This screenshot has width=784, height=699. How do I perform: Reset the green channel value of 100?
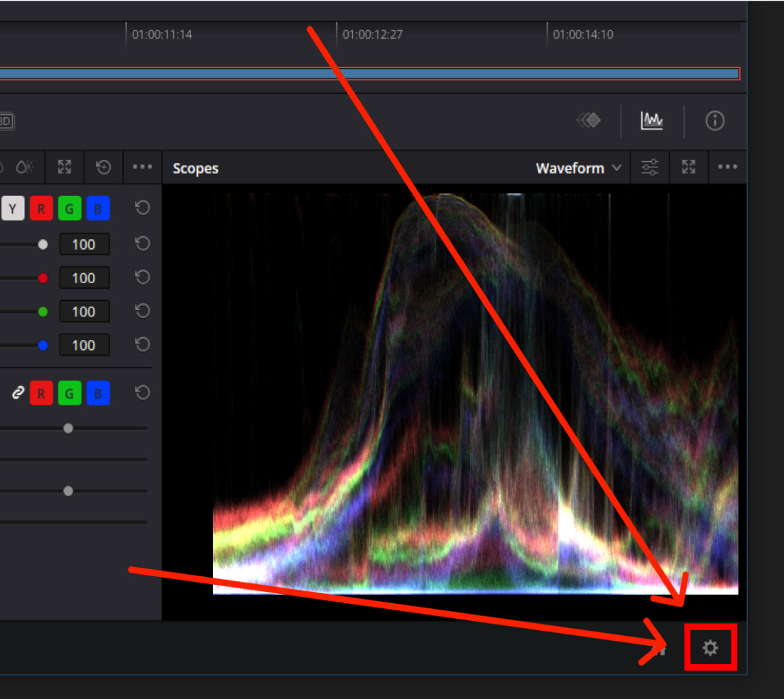coord(143,312)
